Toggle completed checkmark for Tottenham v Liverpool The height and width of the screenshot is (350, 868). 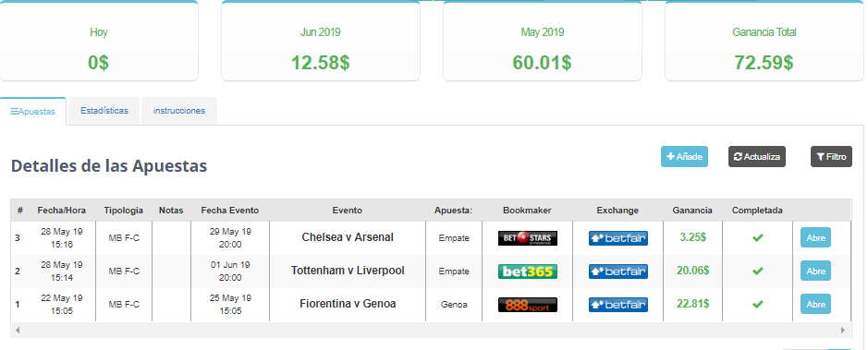757,271
